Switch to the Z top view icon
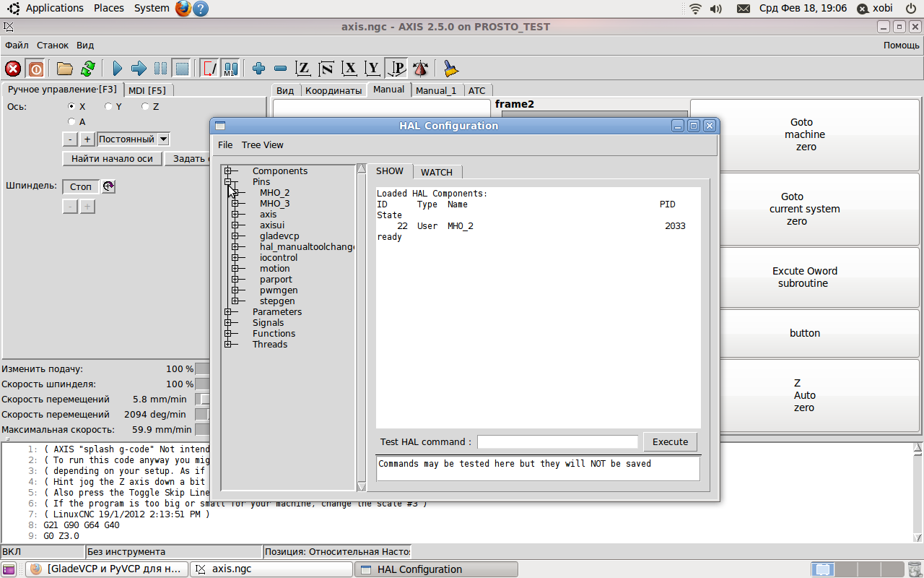 [x=304, y=69]
